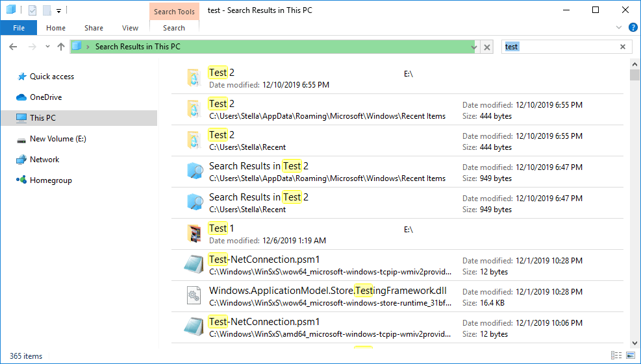
Task: Switch to the Share ribbon tab
Action: coord(94,28)
